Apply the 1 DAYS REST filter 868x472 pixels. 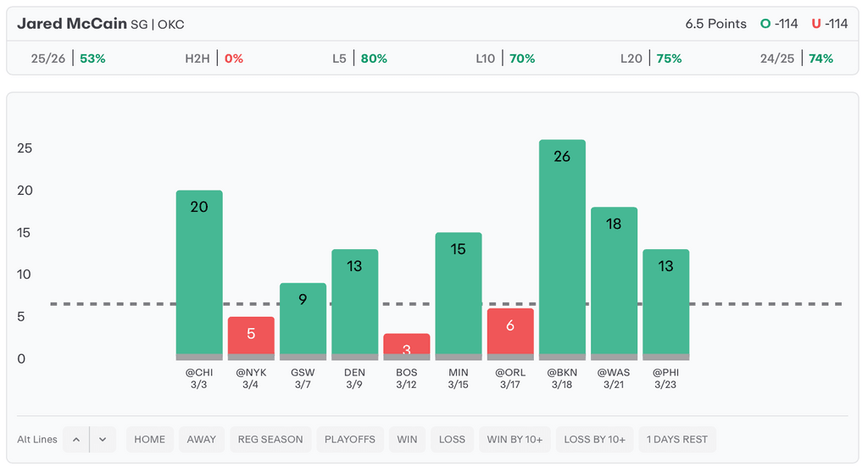click(x=677, y=439)
